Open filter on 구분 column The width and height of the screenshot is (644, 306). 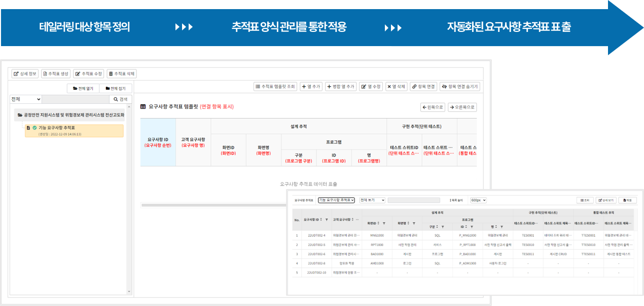point(443,227)
